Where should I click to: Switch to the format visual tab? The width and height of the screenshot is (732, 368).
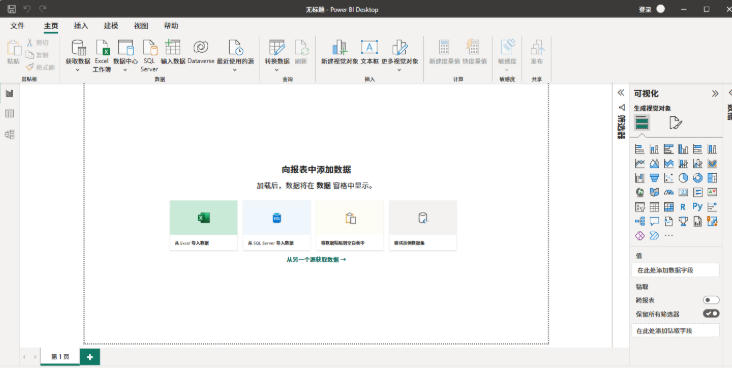676,123
